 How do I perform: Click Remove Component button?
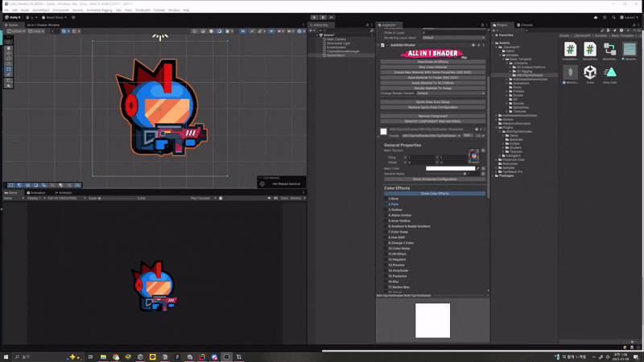pos(433,116)
